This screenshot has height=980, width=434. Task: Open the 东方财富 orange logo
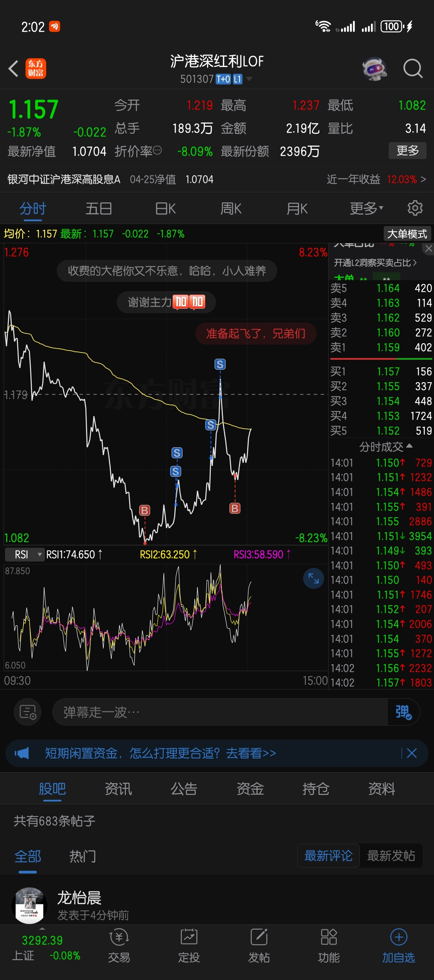[x=36, y=69]
